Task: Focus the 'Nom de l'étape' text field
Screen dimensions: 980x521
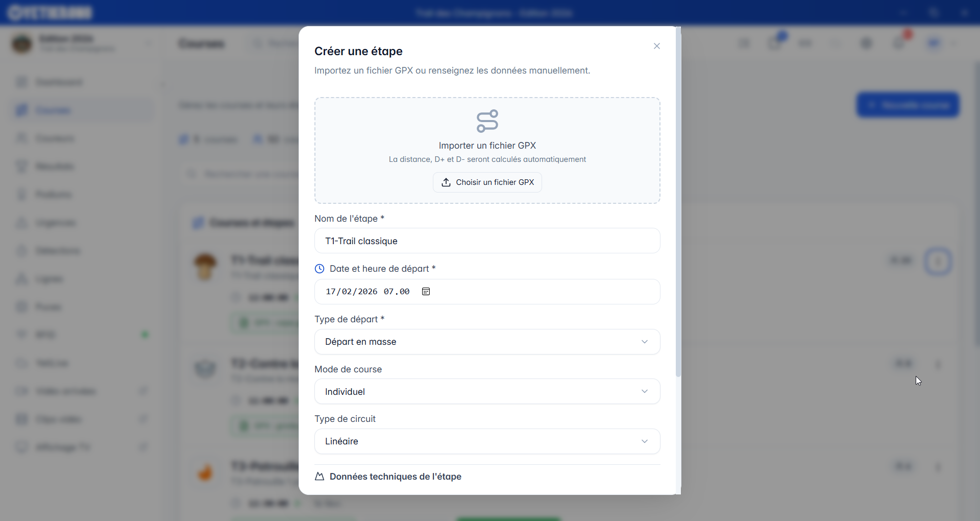Action: tap(487, 241)
